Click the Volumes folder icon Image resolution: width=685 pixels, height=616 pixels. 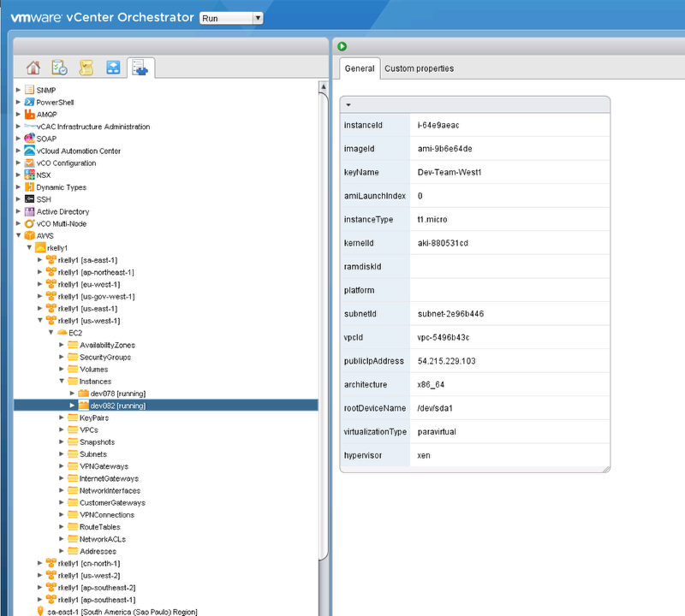[x=73, y=369]
